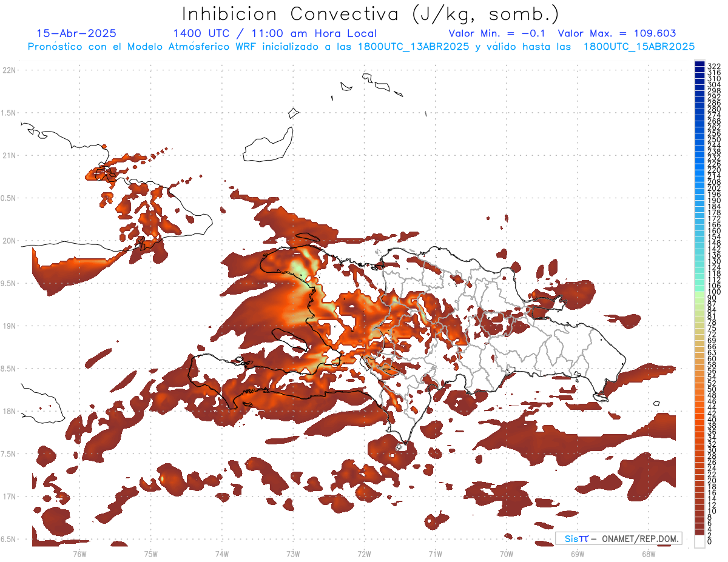Viewport: 728px width, 562px height.
Task: Click the pale green 100 colorbar swatch
Action: (x=699, y=293)
